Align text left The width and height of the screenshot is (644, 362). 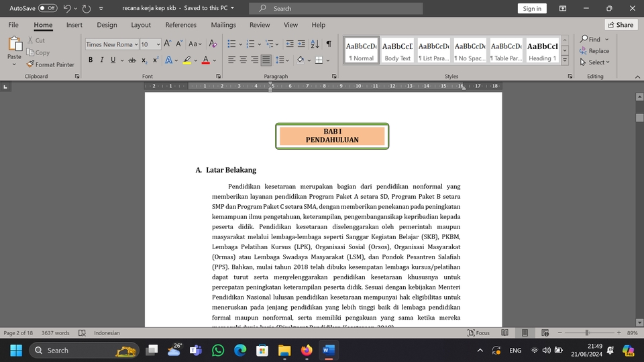[231, 60]
